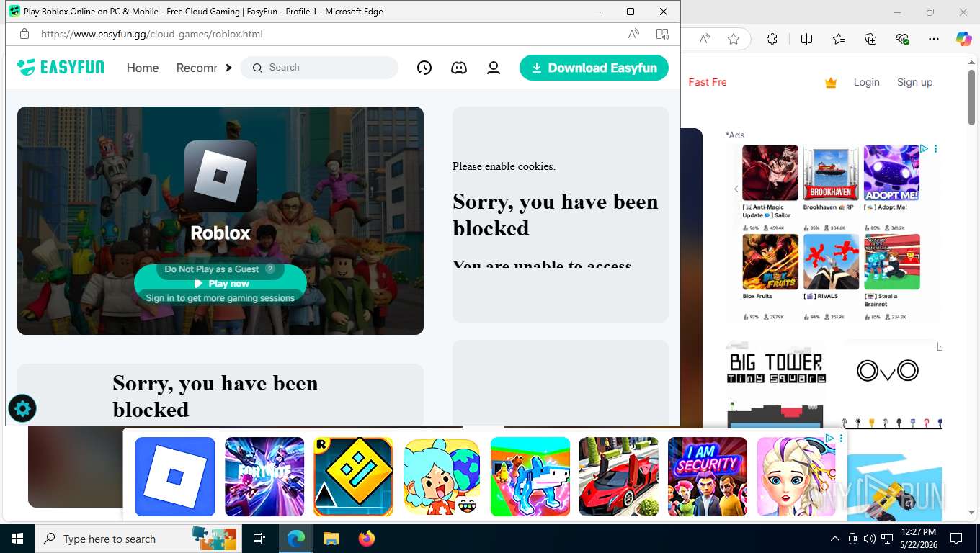Screen dimensions: 980x553
Task: Toggle Read aloud in EasyFun window
Action: pos(633,34)
